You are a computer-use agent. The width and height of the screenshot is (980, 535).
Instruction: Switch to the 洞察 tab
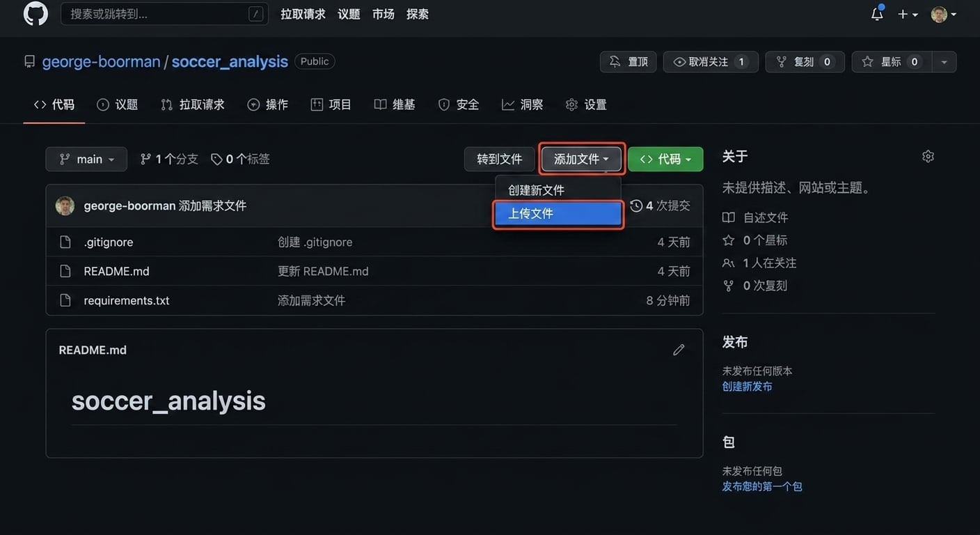pyautogui.click(x=522, y=104)
